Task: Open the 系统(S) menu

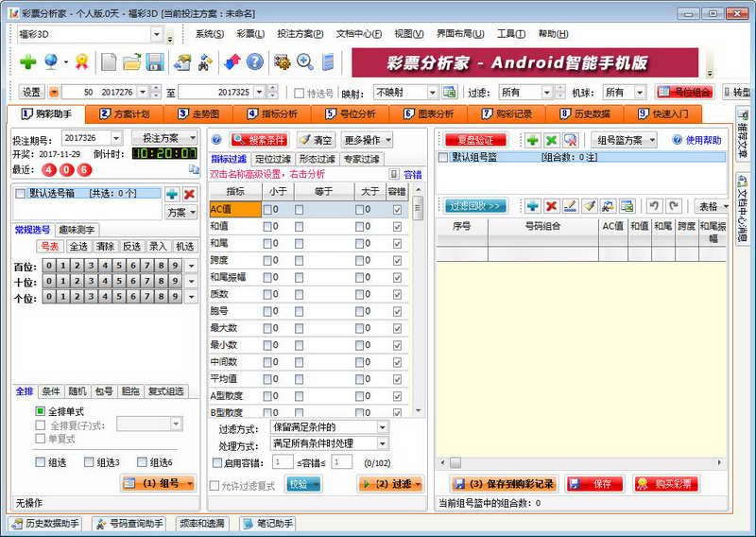Action: 210,34
